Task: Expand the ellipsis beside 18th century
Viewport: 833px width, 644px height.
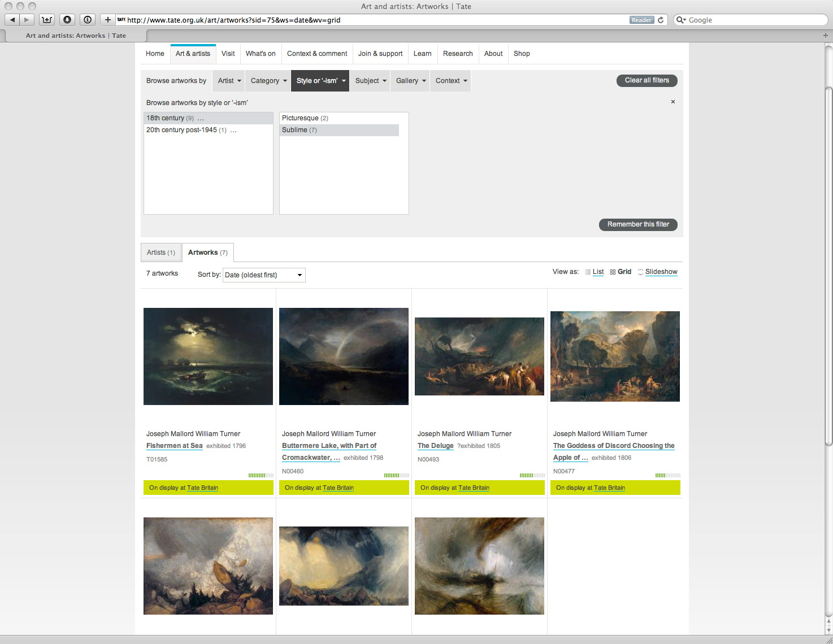Action: (x=201, y=118)
